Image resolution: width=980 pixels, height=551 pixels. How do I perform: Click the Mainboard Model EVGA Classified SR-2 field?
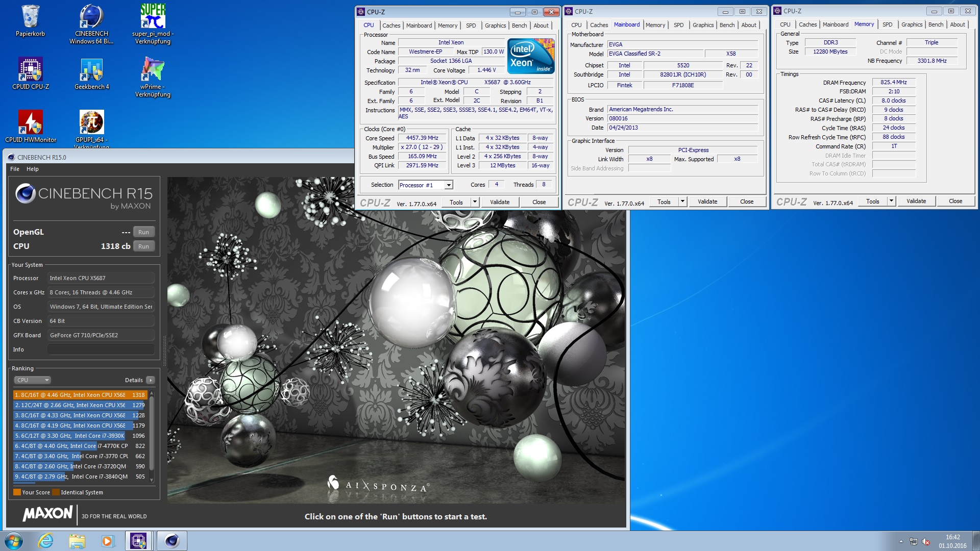[654, 54]
